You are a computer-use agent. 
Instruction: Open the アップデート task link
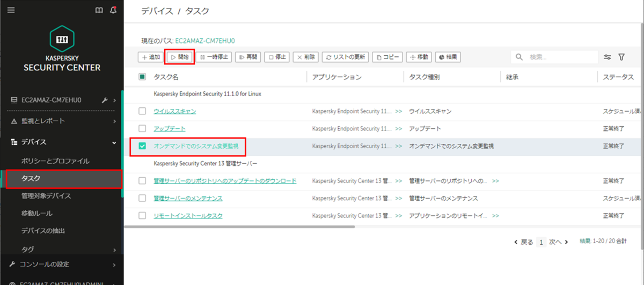(x=170, y=129)
